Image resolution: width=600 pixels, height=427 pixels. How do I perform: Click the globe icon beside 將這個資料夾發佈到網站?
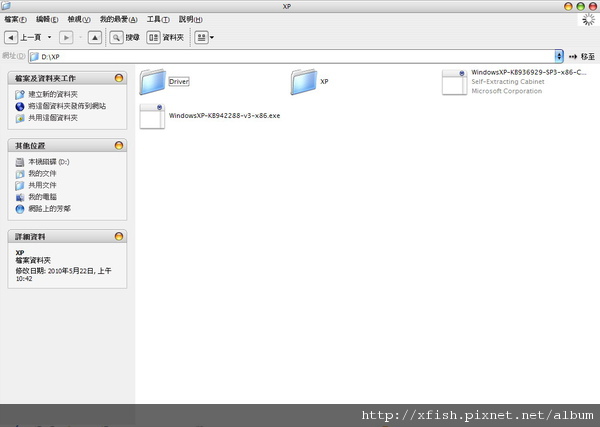click(x=20, y=106)
